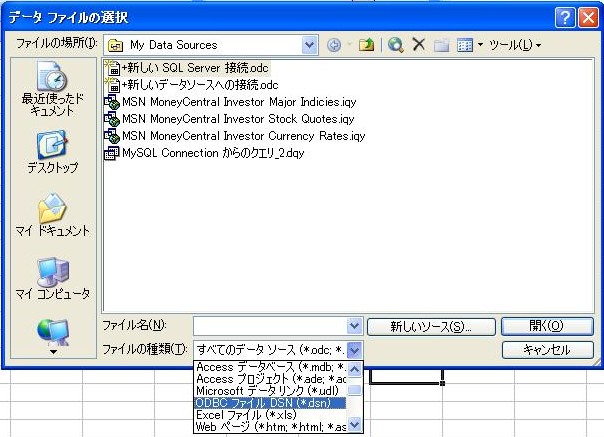Open マイ ドキュメント in places bar
Image resolution: width=604 pixels, height=437 pixels.
click(52, 215)
